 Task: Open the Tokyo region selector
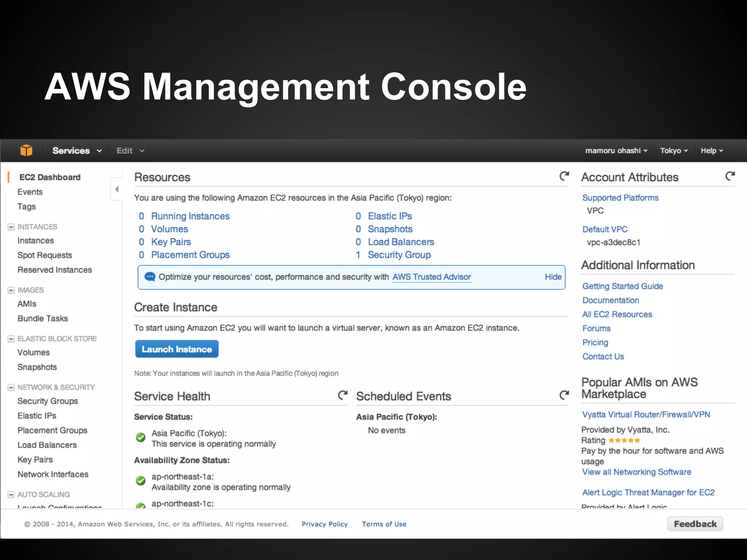(x=674, y=151)
